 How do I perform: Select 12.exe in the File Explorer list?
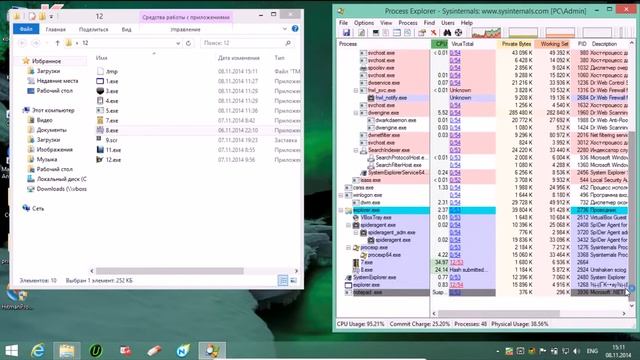pos(109,160)
